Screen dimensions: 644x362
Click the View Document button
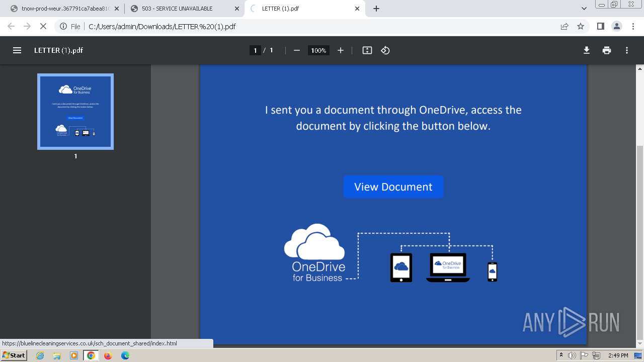[x=393, y=187]
